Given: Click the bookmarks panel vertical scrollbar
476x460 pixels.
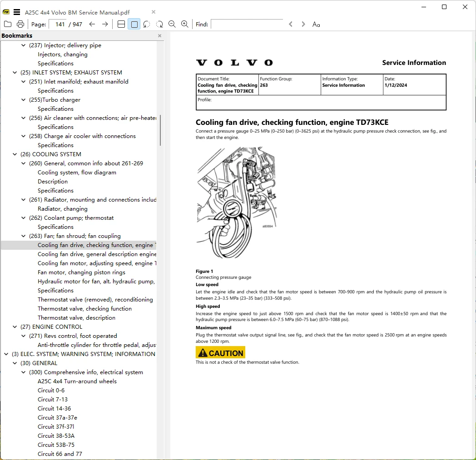Looking at the screenshot, I should point(160,130).
